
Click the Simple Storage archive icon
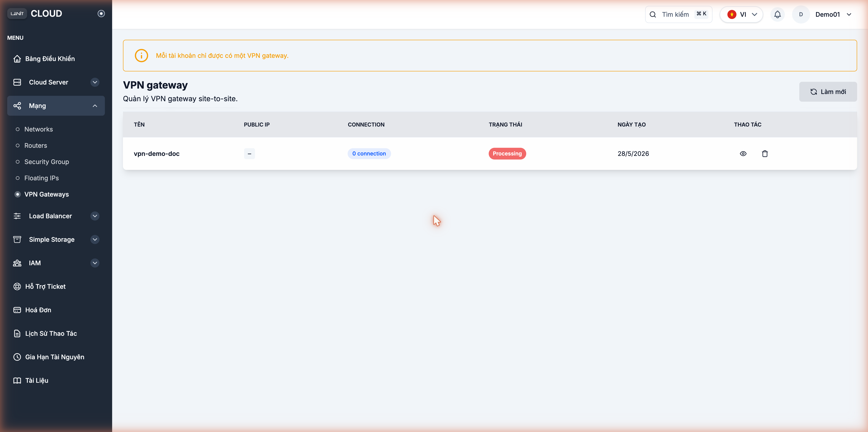[17, 239]
